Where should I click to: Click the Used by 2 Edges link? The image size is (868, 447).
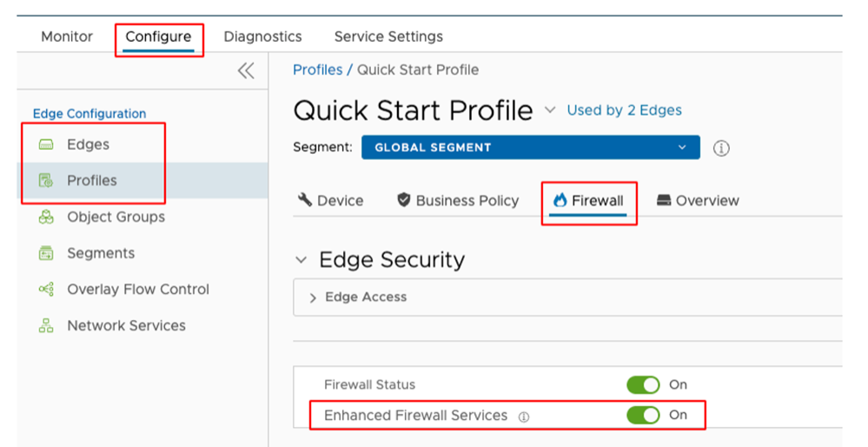(624, 110)
